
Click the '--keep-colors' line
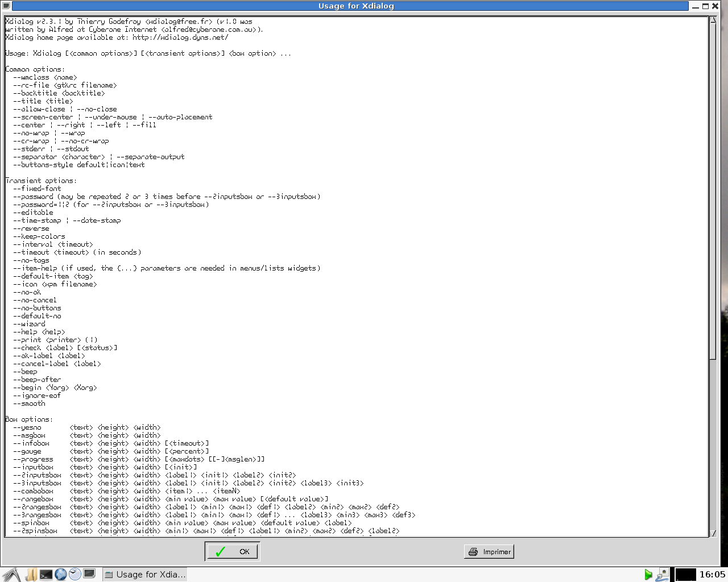click(x=39, y=236)
